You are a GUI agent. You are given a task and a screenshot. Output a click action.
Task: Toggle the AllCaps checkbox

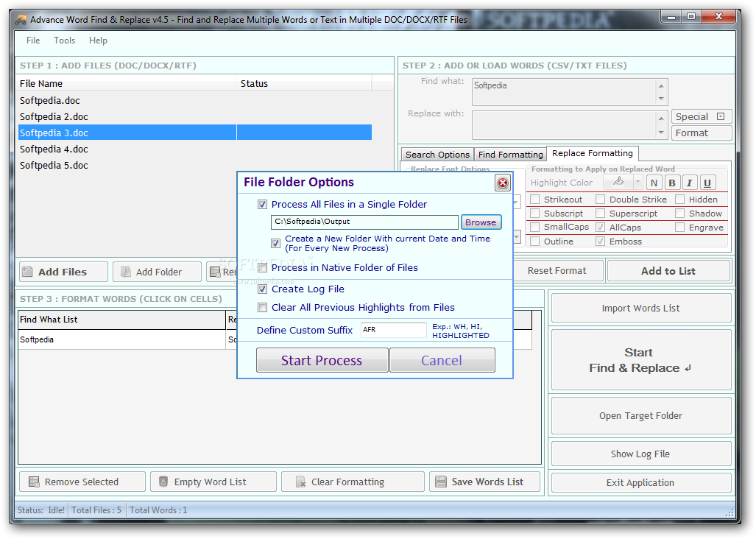pos(600,228)
